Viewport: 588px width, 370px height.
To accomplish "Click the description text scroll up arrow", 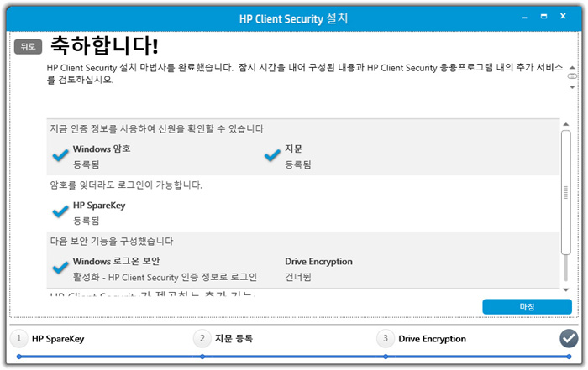I will click(572, 68).
